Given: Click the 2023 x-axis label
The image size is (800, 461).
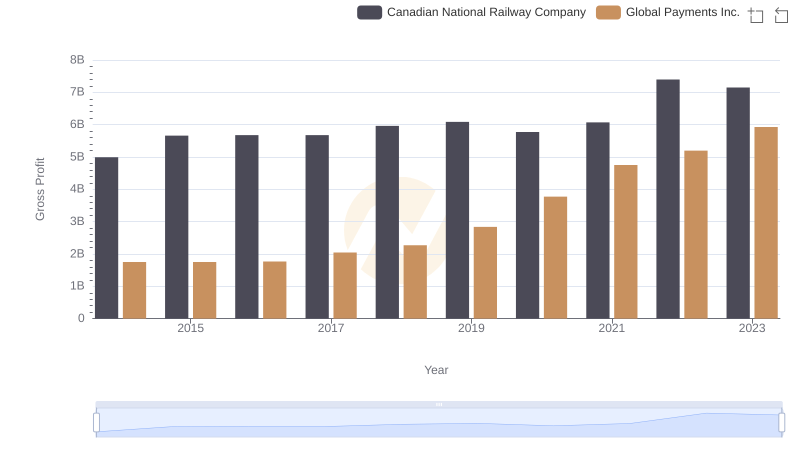Looking at the screenshot, I should click(x=752, y=328).
